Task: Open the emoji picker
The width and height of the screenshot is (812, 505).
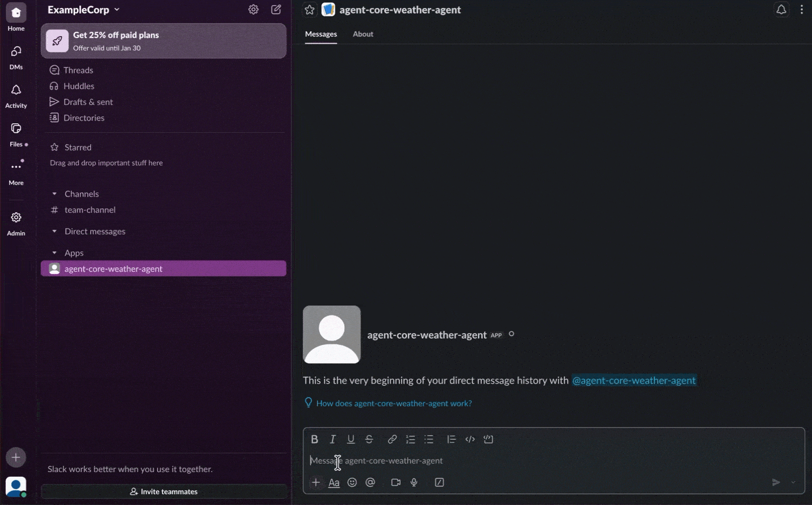Action: click(x=352, y=482)
